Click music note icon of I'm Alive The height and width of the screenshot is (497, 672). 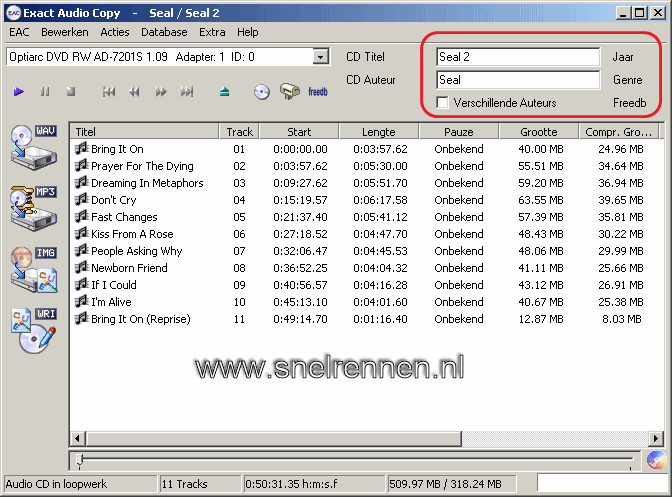81,301
